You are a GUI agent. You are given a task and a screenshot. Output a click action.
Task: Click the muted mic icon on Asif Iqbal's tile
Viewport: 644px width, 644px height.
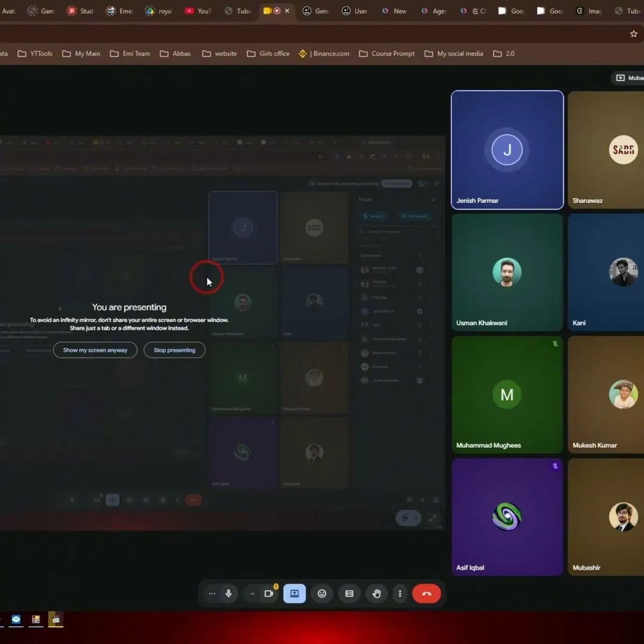pos(555,466)
